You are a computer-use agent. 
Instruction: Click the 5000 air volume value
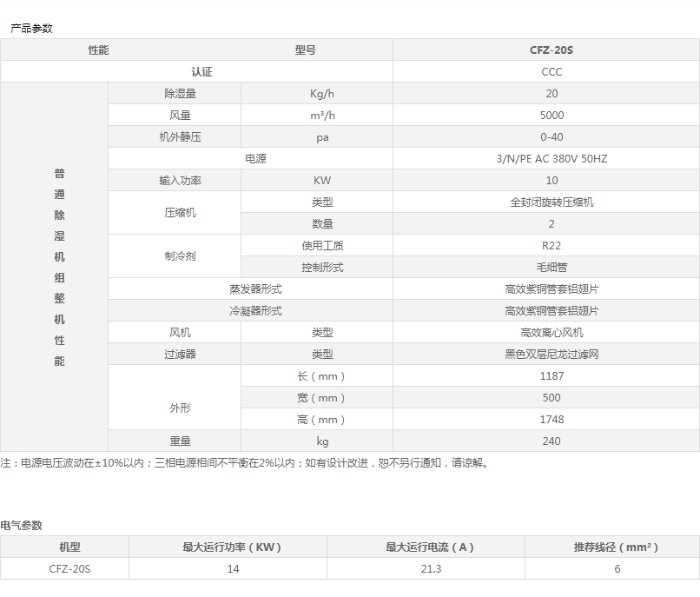click(x=551, y=116)
